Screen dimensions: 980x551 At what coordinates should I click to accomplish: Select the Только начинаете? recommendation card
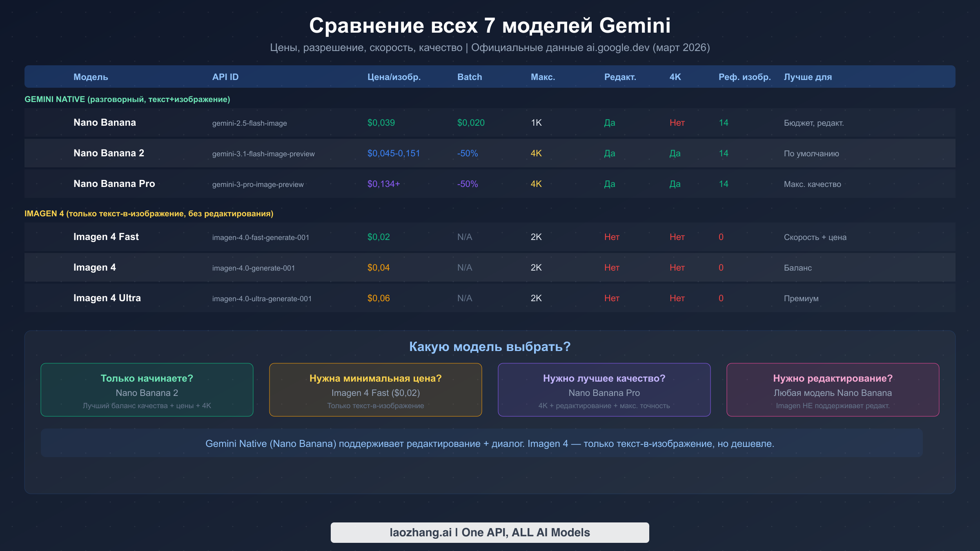click(147, 390)
